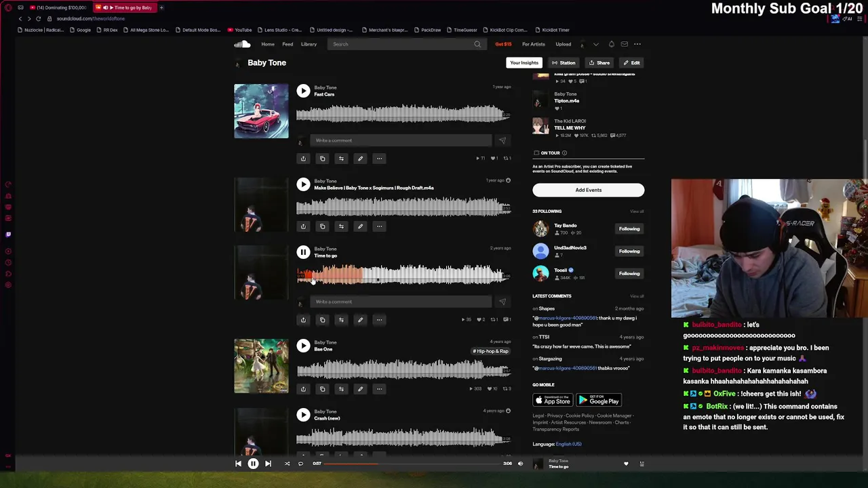
Task: Toggle Following for Tay Bando
Action: tap(629, 228)
